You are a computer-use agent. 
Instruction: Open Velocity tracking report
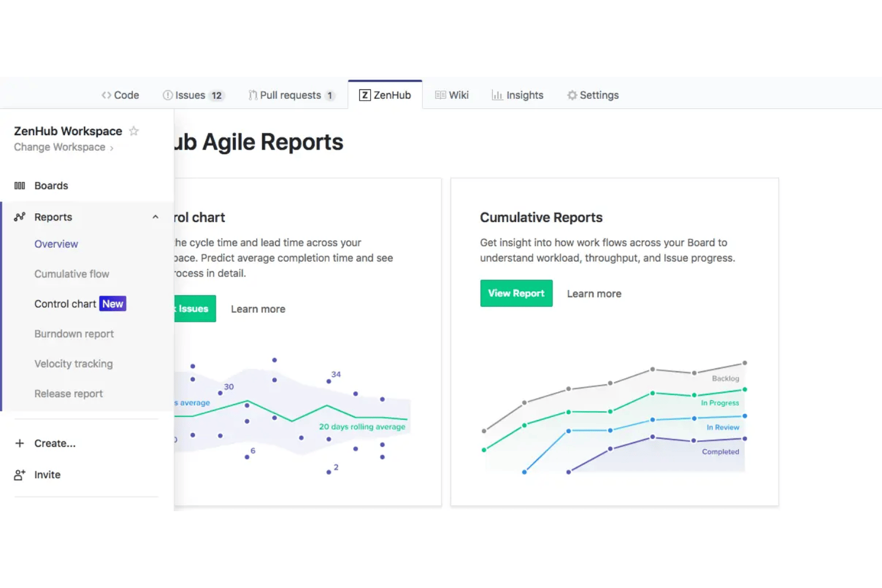coord(73,364)
